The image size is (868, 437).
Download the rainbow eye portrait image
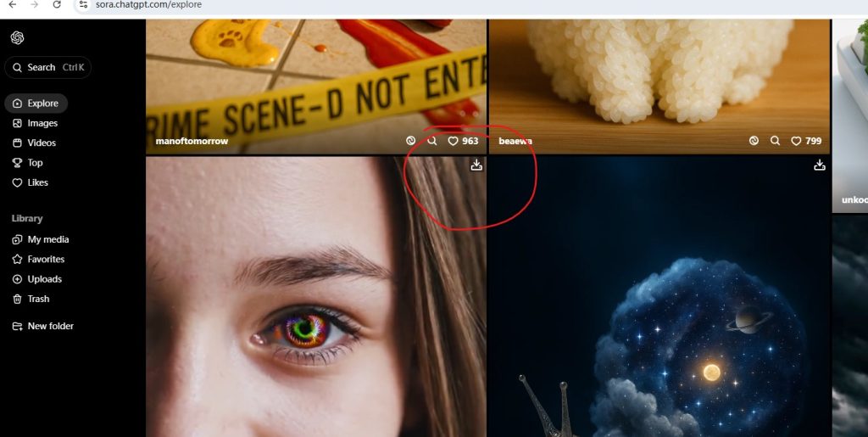pyautogui.click(x=476, y=165)
